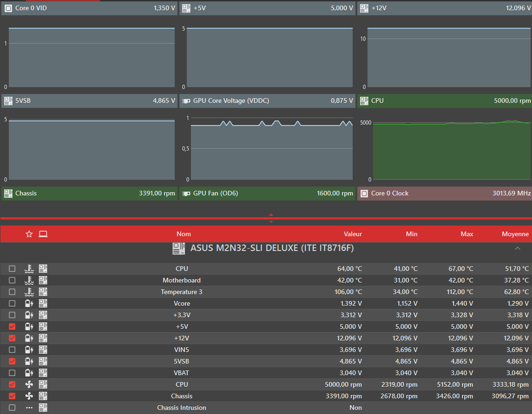The height and width of the screenshot is (414, 532).
Task: Click the chip icon beside Core 0 Clock
Action: pos(364,194)
